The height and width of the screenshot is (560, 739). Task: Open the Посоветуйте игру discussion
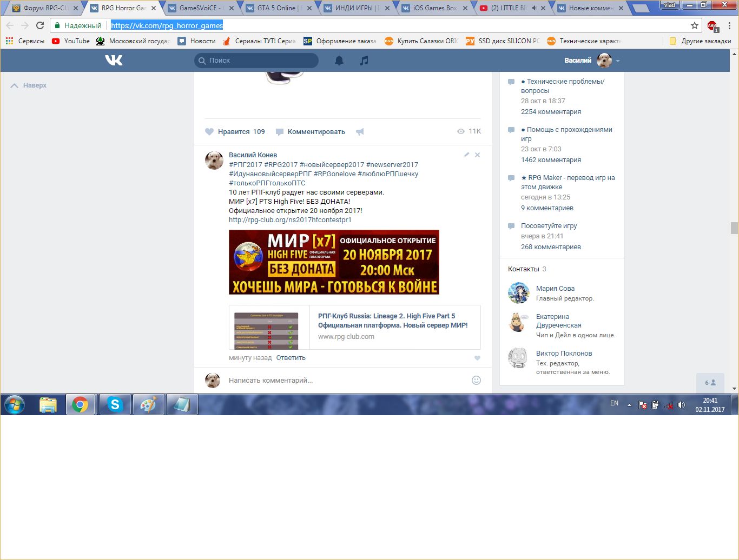(549, 226)
